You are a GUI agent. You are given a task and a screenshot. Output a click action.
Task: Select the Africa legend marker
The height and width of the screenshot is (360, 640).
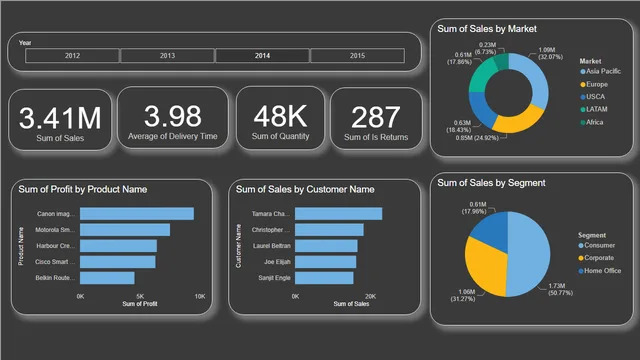click(583, 122)
